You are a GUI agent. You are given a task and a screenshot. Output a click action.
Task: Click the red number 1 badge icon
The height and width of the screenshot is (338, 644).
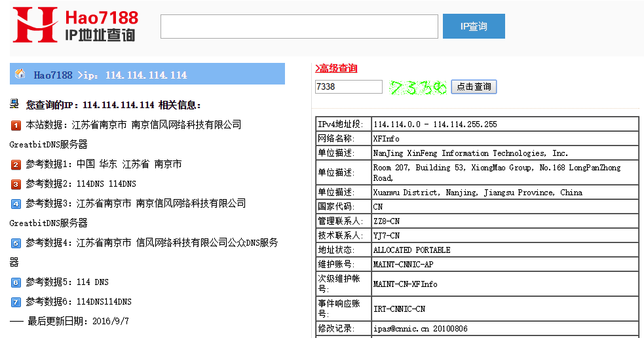click(16, 125)
